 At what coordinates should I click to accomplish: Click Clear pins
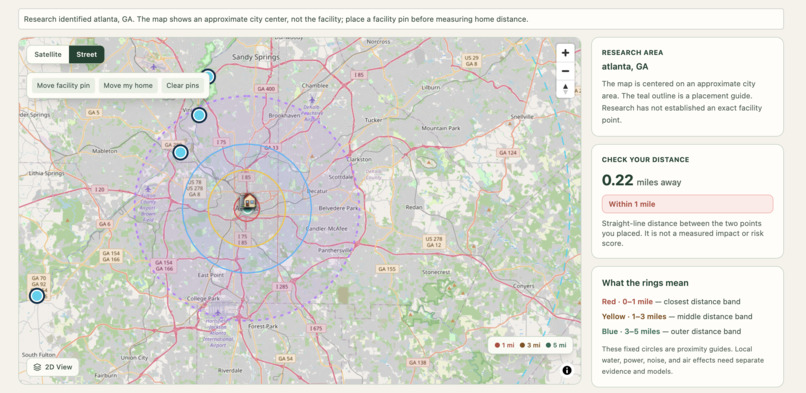[x=182, y=86]
